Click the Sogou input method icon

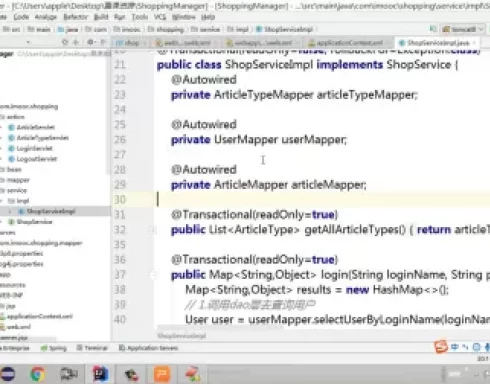(441, 347)
